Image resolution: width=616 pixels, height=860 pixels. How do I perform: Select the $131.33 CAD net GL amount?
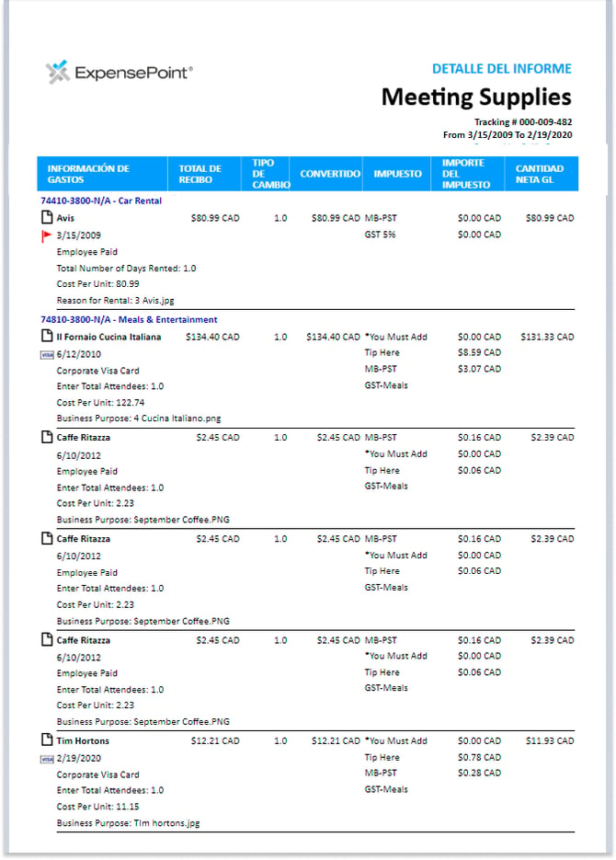547,337
